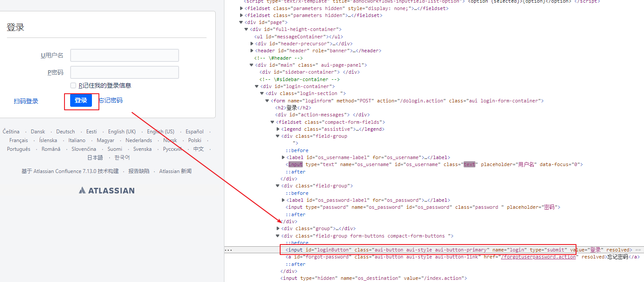Switch language to Magyar
The height and width of the screenshot is (282, 644).
tap(105, 140)
